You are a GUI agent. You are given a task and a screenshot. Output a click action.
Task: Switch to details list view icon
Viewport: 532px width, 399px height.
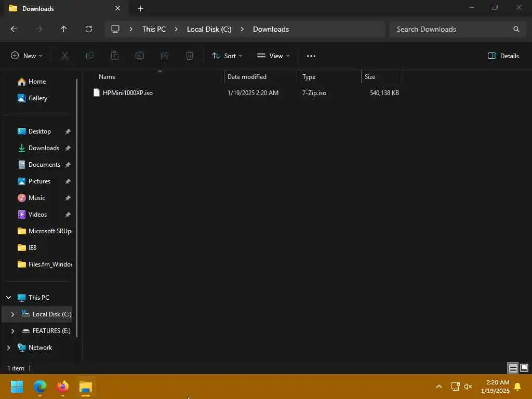tap(513, 368)
